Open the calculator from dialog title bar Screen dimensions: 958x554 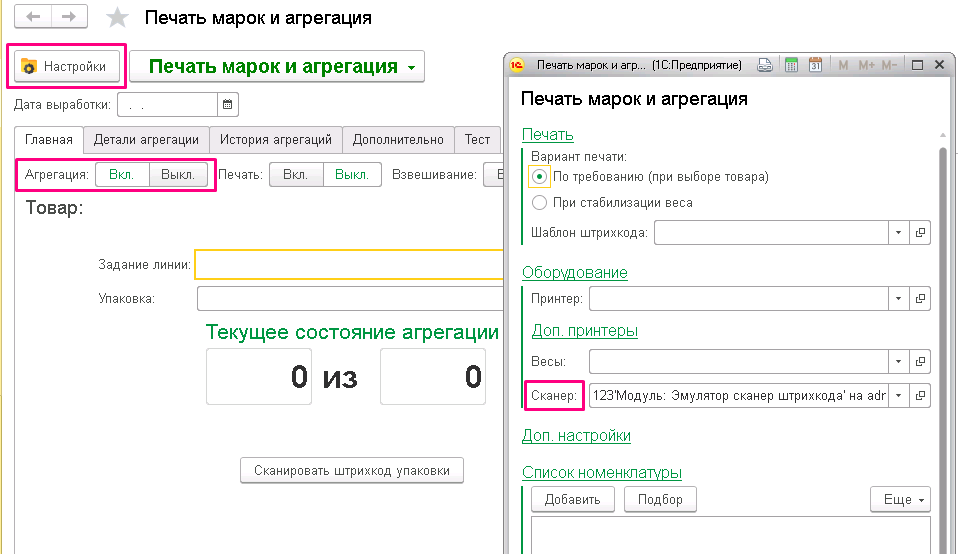click(791, 66)
